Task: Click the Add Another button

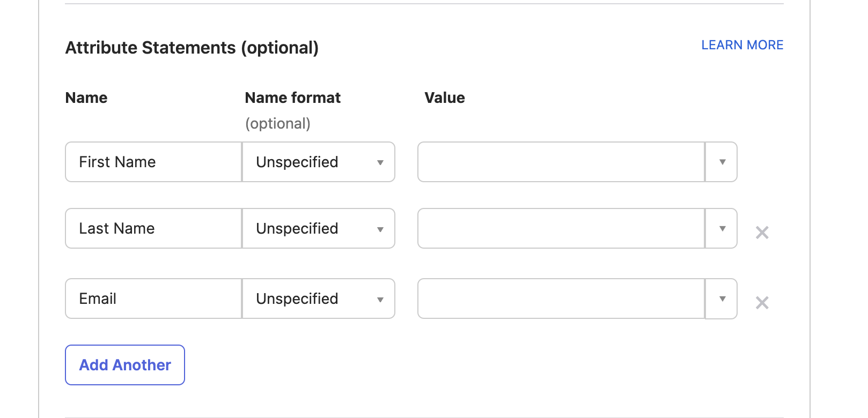Action: tap(125, 365)
